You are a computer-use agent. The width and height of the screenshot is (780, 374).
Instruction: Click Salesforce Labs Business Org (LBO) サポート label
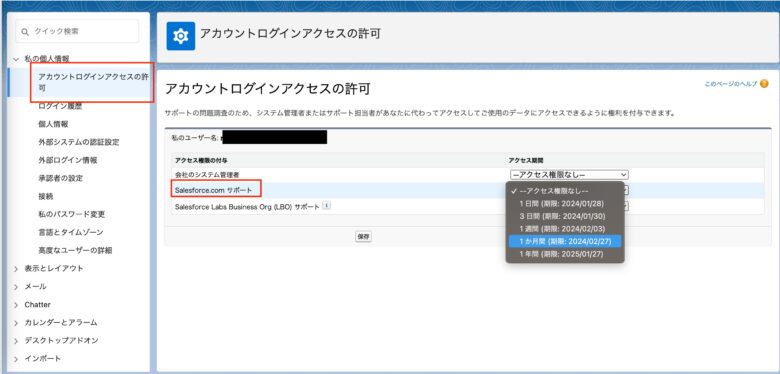click(x=247, y=206)
